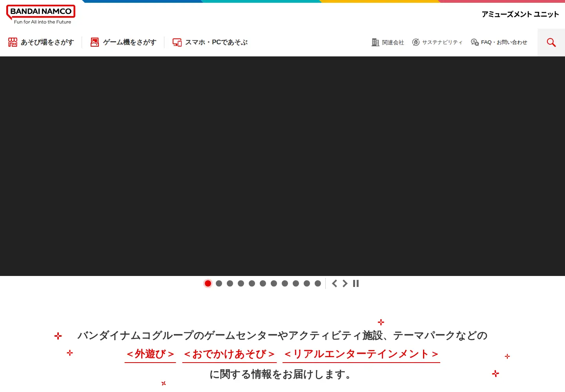Click the アミューズメント ユニット heading
The width and height of the screenshot is (565, 392).
coord(520,15)
